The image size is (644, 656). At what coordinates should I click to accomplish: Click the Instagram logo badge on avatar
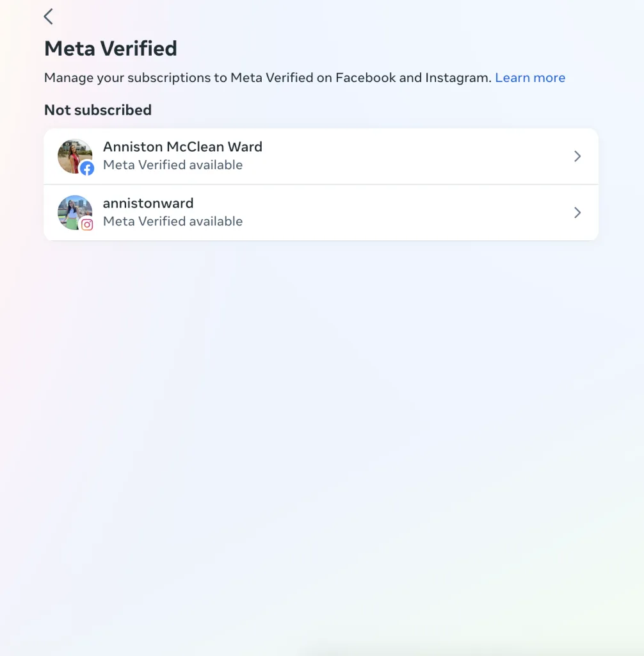point(87,225)
